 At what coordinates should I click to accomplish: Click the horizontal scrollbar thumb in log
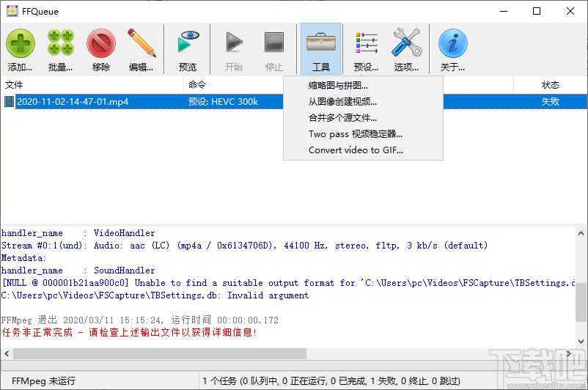tap(160, 353)
